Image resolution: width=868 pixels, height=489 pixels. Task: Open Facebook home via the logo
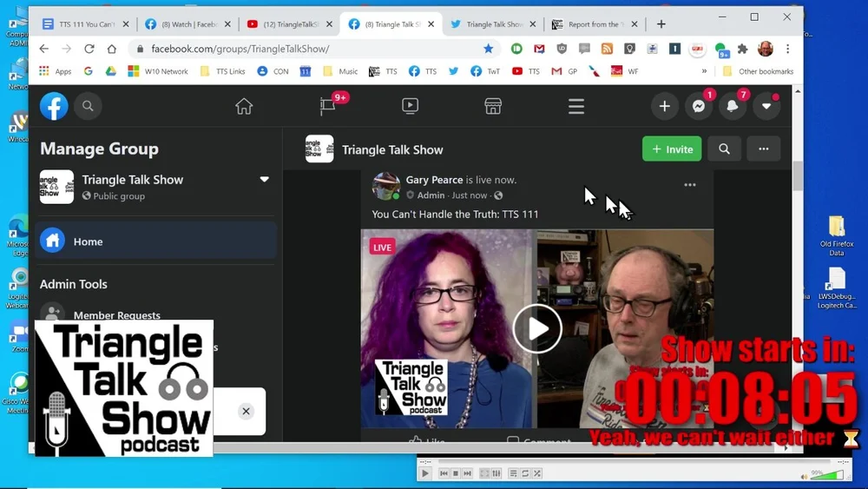tap(54, 106)
